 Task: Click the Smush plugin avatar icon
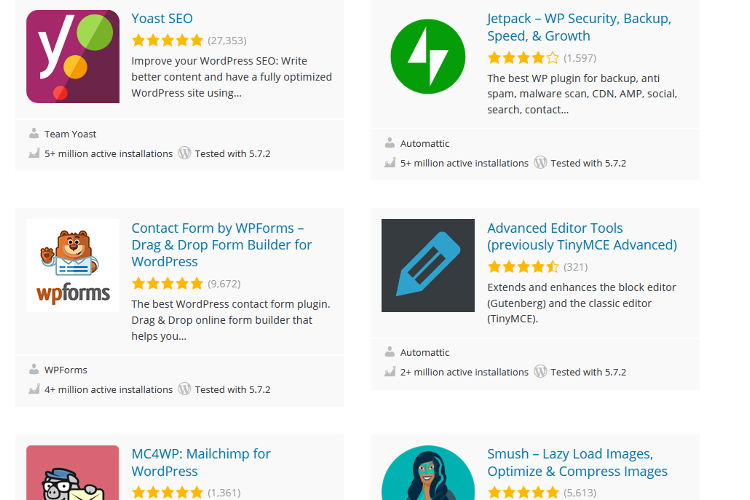point(428,473)
